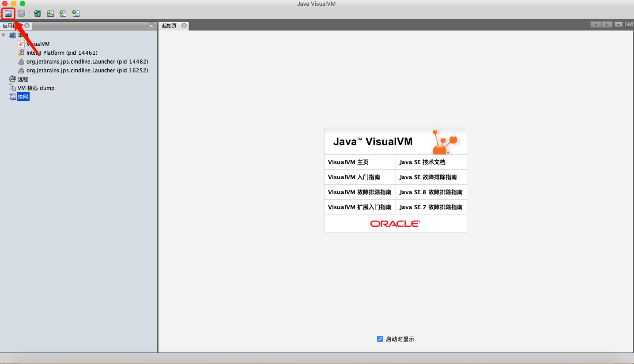This screenshot has width=634, height=364.
Task: Open the Java SE 技术文档 link
Action: [423, 162]
